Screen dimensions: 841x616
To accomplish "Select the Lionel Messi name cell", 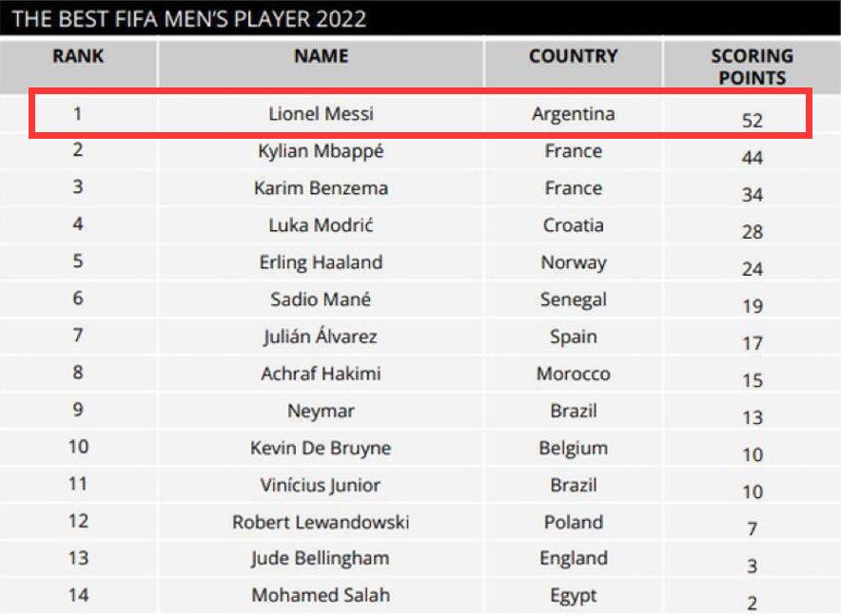I will coord(321,114).
